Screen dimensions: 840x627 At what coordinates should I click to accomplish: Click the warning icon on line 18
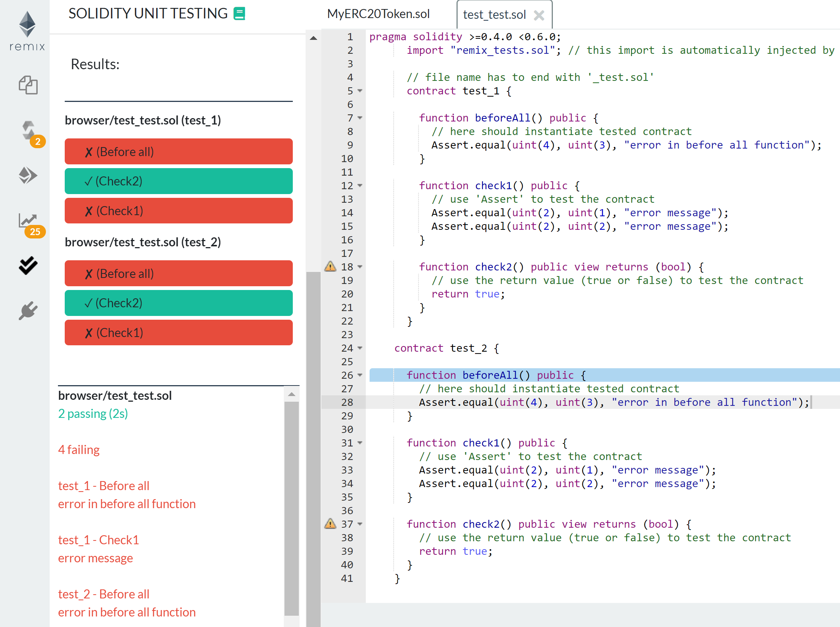tap(330, 266)
